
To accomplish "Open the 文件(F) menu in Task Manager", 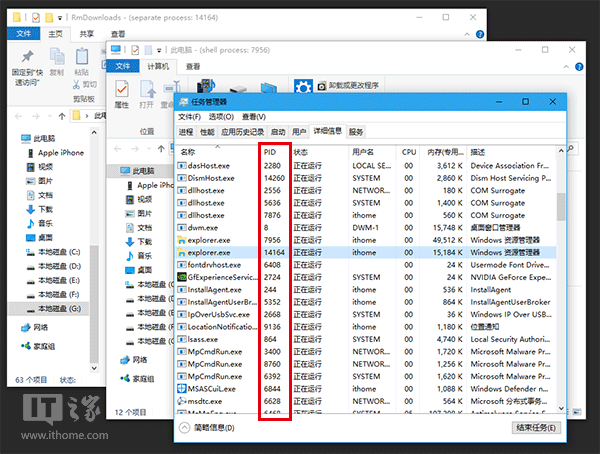I will click(189, 117).
